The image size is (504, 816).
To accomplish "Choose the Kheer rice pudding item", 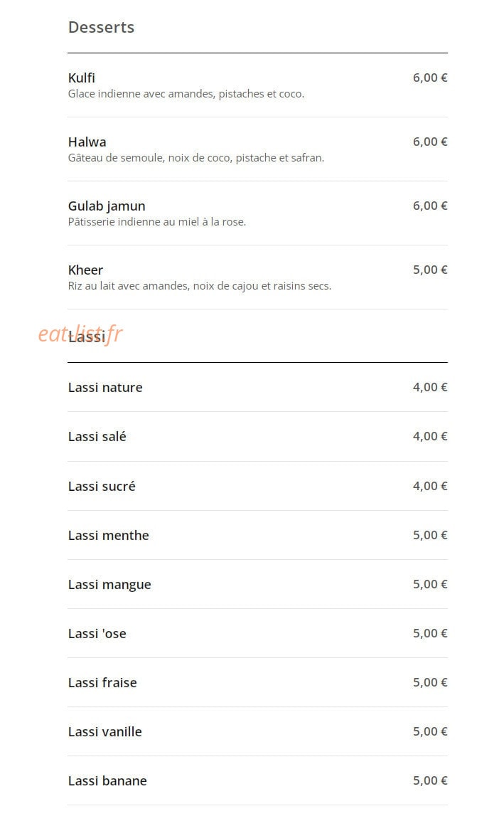I will [257, 277].
